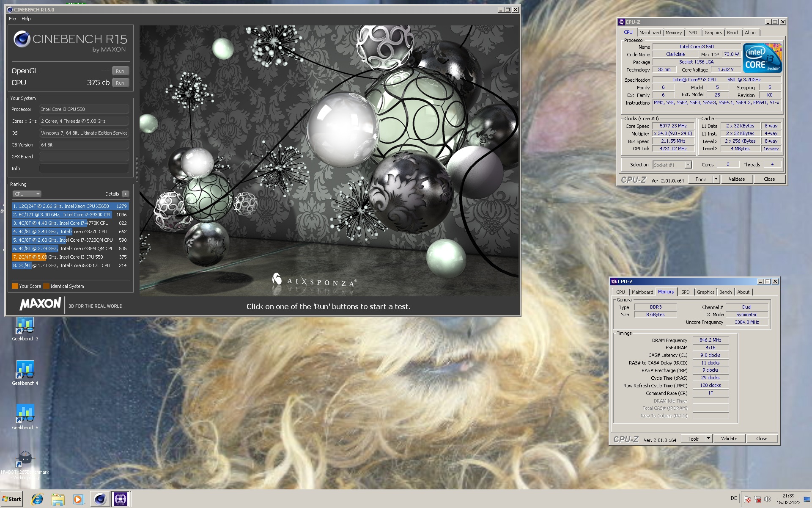Open Tools dropdown arrow in bottom CPU-Z

(x=708, y=439)
